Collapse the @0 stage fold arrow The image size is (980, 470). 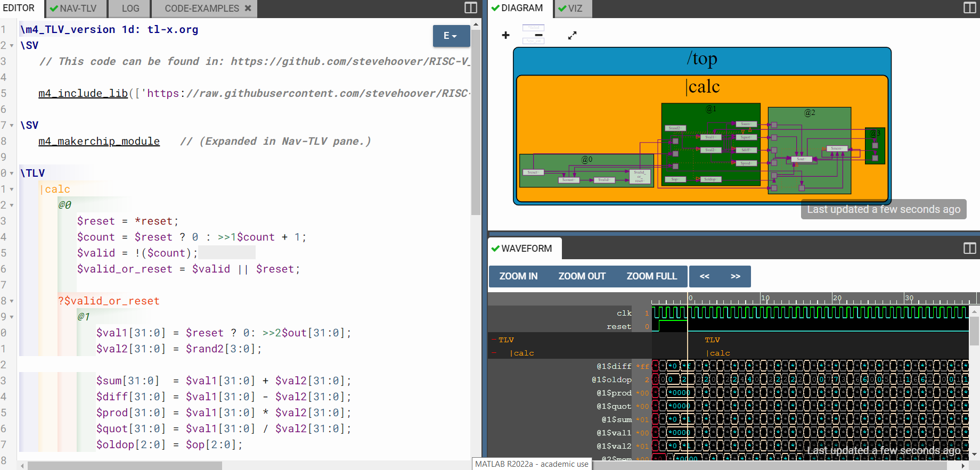coord(12,205)
